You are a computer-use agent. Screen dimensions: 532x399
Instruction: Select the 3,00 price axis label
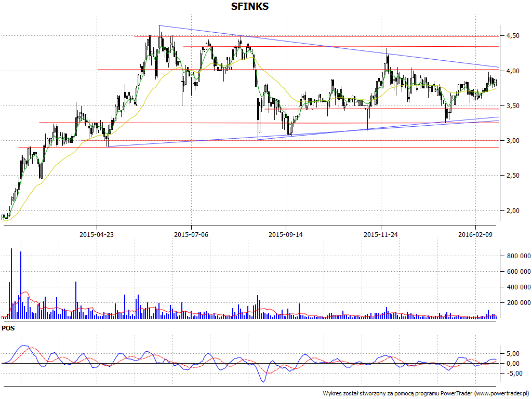pos(512,140)
